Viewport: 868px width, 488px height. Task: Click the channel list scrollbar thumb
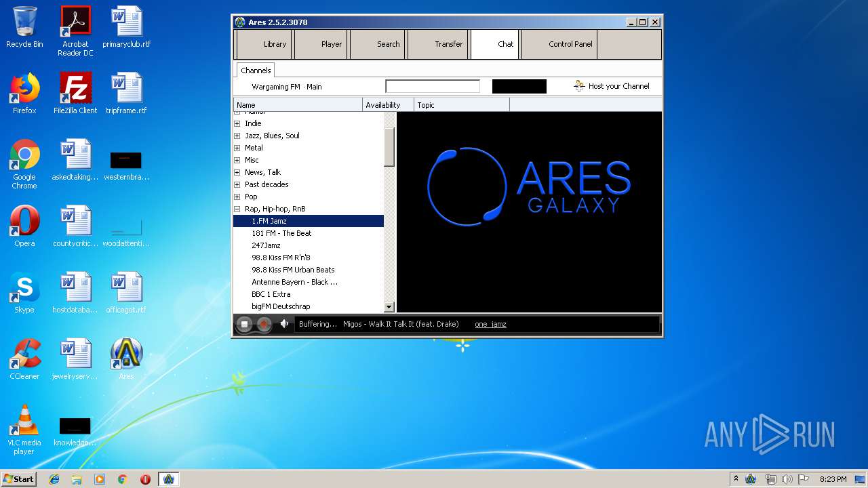[x=389, y=146]
